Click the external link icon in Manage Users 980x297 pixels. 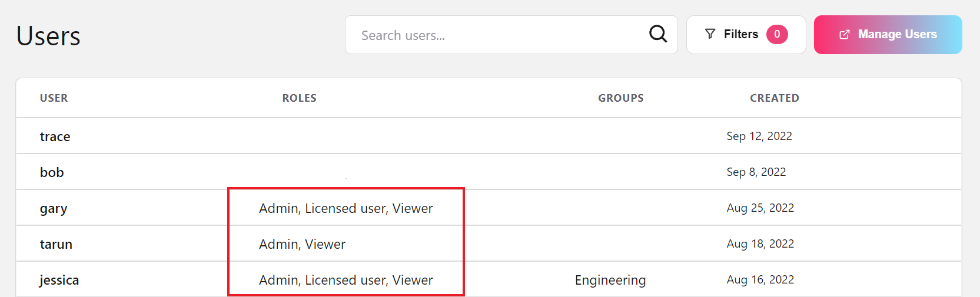[x=845, y=35]
